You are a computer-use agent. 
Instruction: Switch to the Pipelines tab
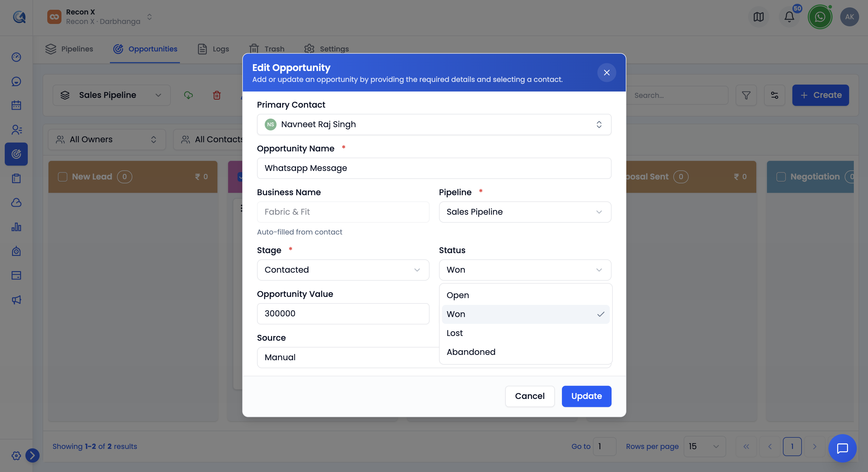pos(69,49)
